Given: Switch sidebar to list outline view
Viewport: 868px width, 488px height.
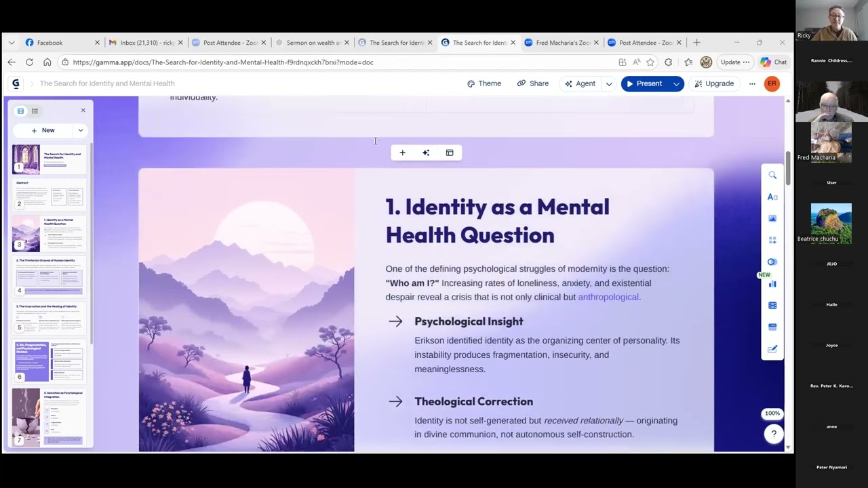Looking at the screenshot, I should (x=35, y=111).
